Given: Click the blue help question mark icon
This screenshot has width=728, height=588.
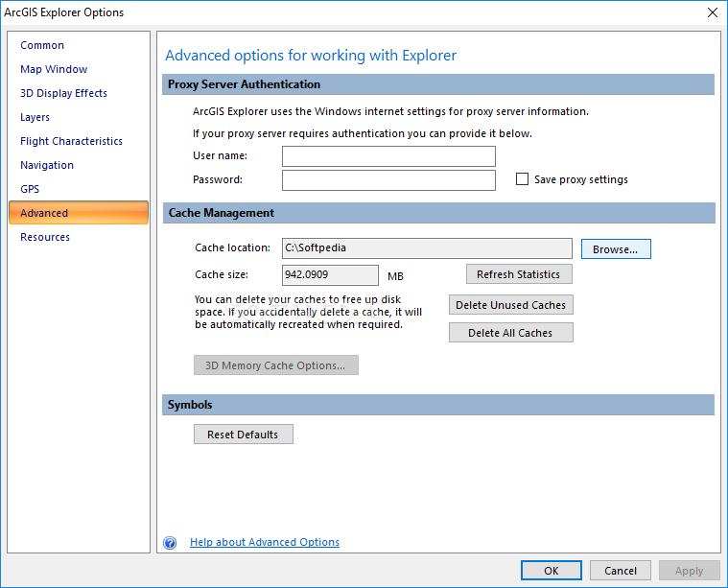Looking at the screenshot, I should pyautogui.click(x=170, y=542).
